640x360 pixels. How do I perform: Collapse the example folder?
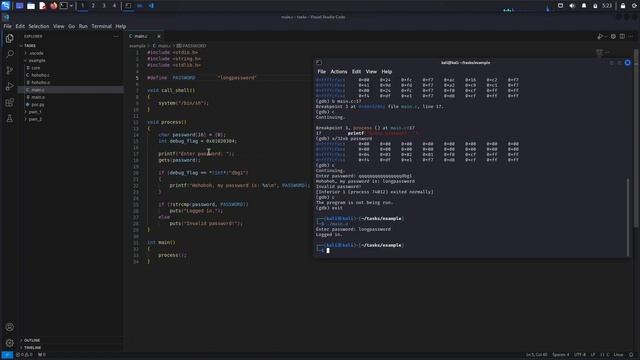tap(37, 60)
